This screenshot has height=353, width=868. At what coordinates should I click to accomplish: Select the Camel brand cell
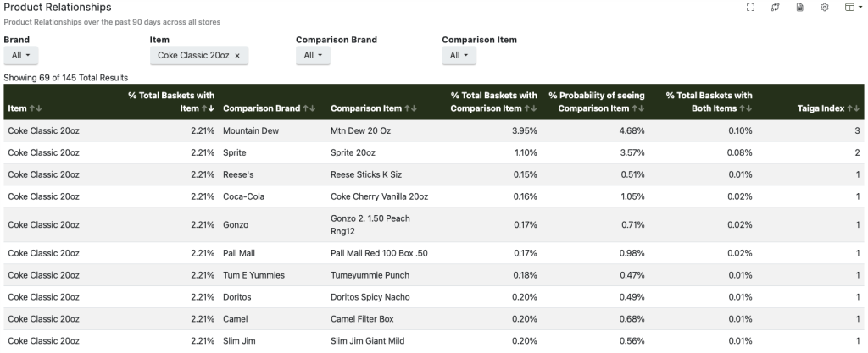click(x=236, y=319)
